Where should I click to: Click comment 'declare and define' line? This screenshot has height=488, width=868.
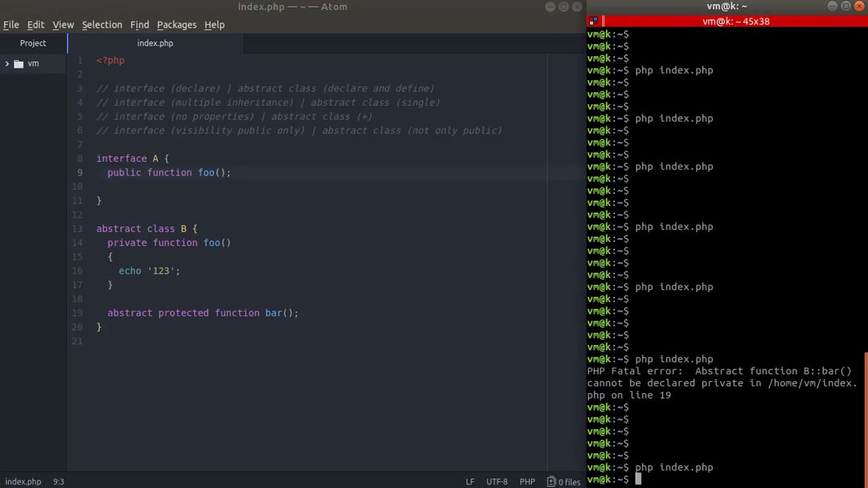pyautogui.click(x=265, y=88)
